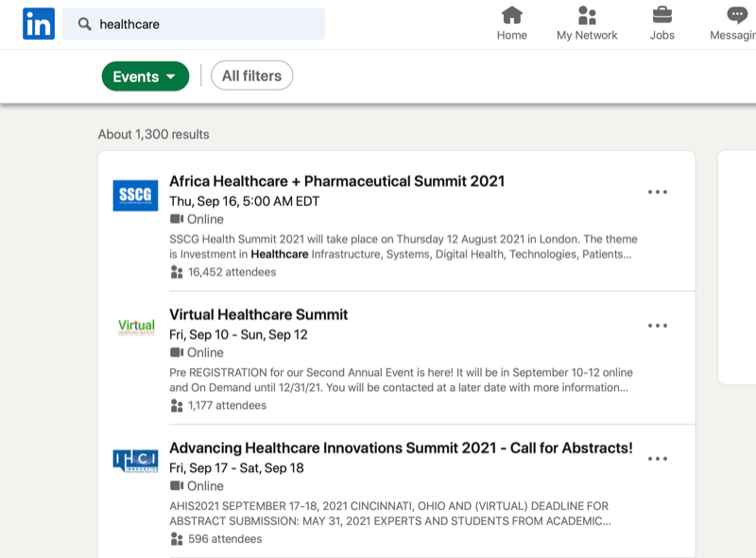
Task: Open the All filters button
Action: pos(251,76)
